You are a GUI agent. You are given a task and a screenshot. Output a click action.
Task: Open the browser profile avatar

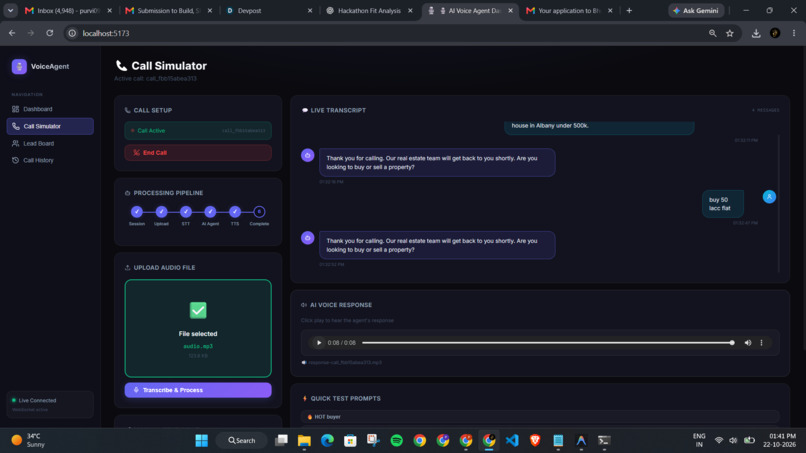tap(775, 33)
